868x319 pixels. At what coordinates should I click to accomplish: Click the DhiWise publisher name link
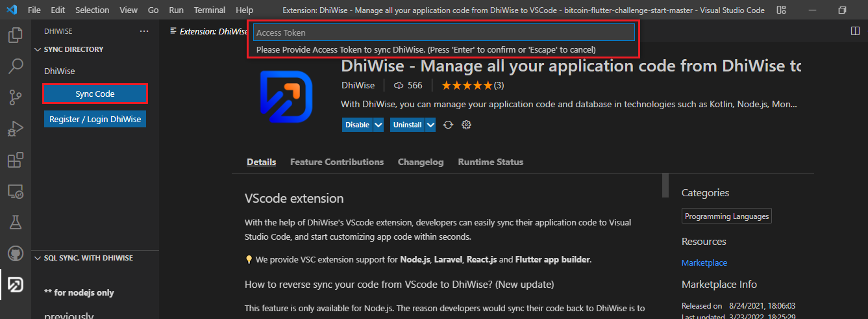tap(358, 85)
